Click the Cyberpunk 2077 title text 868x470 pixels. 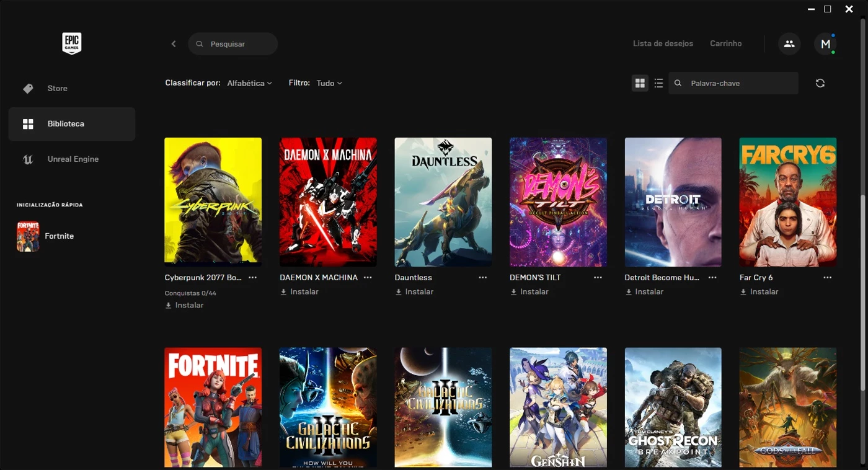(203, 277)
